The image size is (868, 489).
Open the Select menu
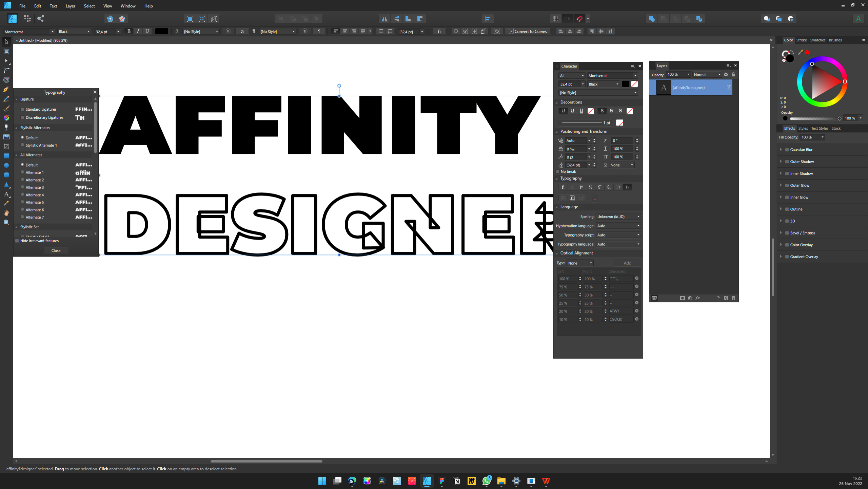coord(89,6)
